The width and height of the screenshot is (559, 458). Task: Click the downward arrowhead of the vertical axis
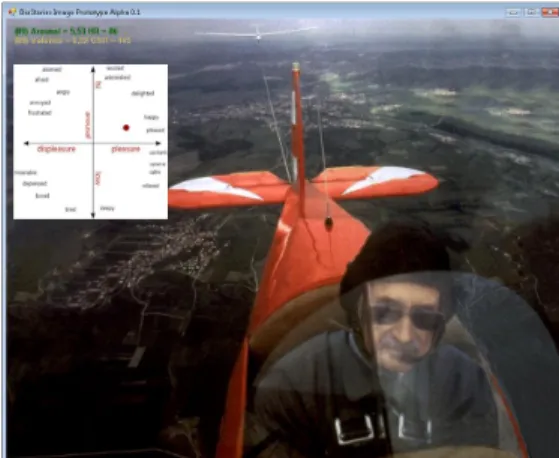click(x=93, y=215)
